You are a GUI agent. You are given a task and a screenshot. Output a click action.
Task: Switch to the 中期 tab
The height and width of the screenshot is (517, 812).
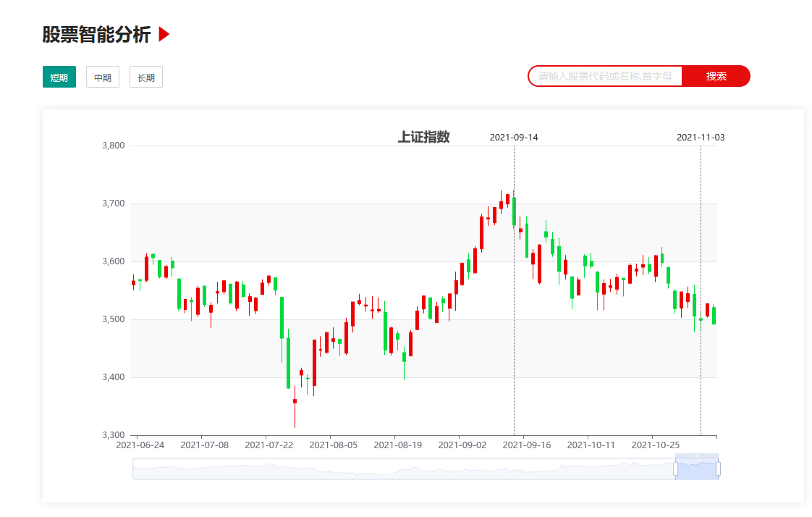pos(103,77)
